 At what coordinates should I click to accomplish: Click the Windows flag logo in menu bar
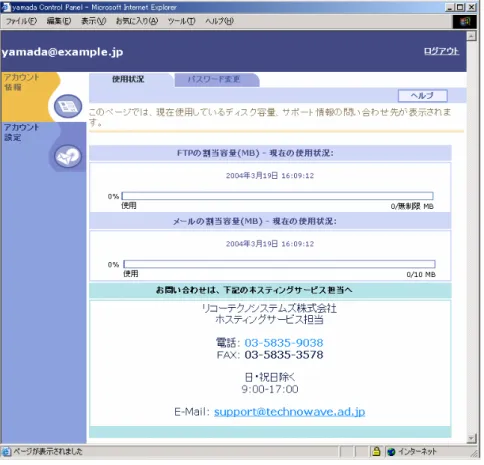(465, 22)
